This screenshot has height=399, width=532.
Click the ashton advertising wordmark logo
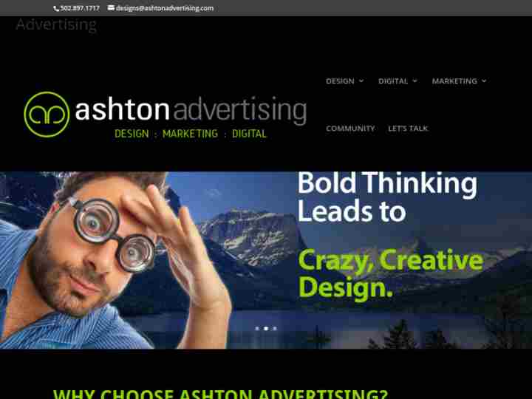click(x=191, y=109)
